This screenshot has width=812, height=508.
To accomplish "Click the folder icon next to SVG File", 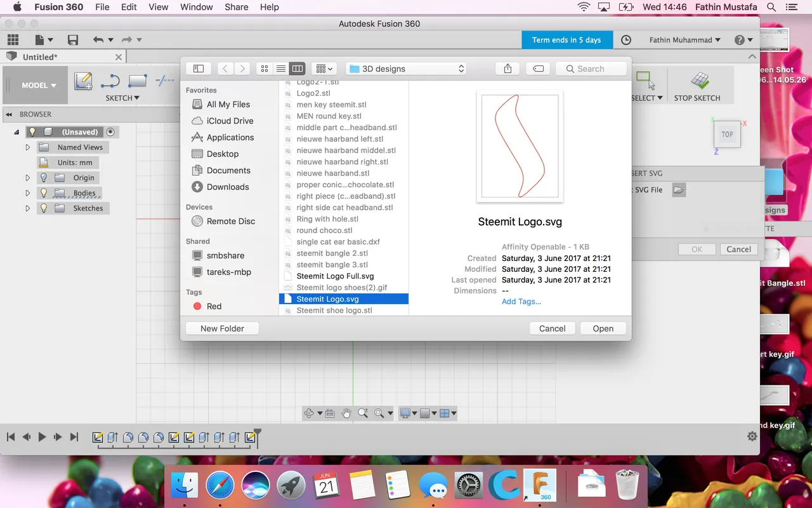I will click(679, 190).
